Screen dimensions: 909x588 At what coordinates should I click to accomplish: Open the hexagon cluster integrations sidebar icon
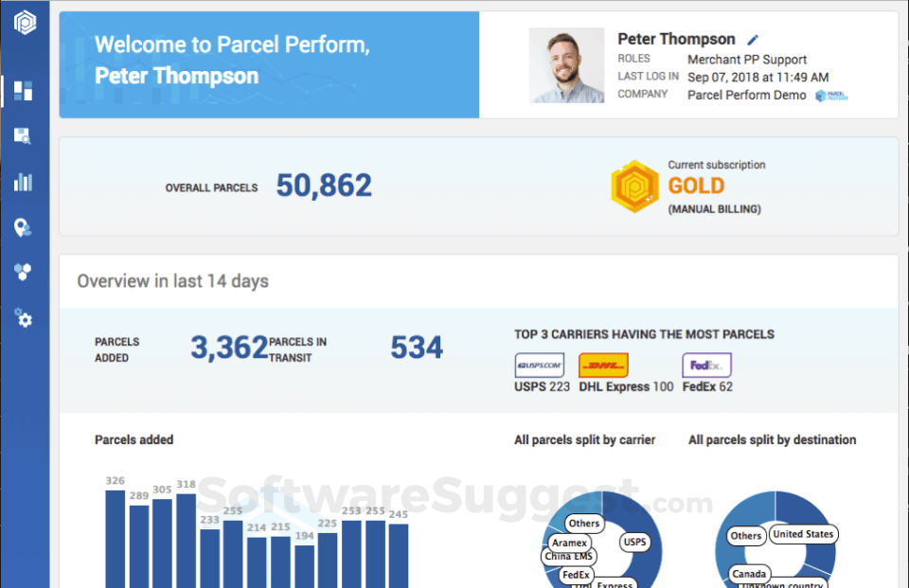point(23,272)
